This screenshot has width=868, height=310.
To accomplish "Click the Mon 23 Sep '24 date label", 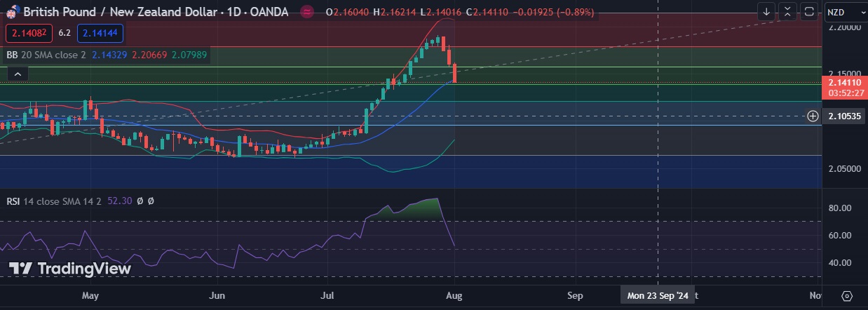I will tap(658, 295).
